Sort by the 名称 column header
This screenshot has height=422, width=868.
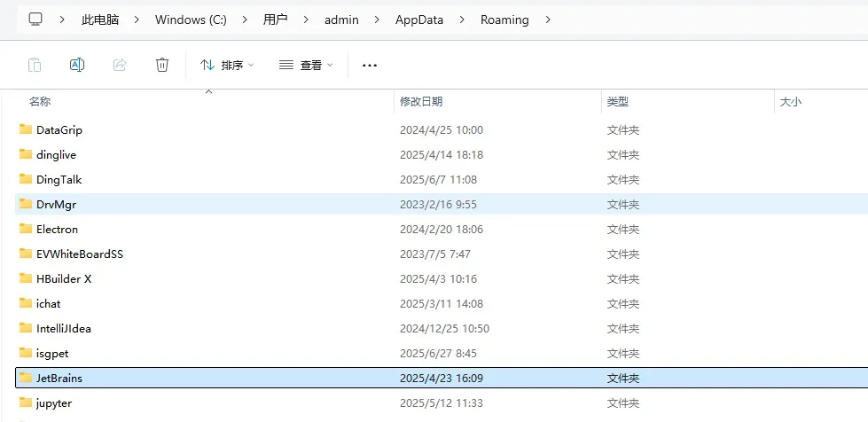click(40, 102)
